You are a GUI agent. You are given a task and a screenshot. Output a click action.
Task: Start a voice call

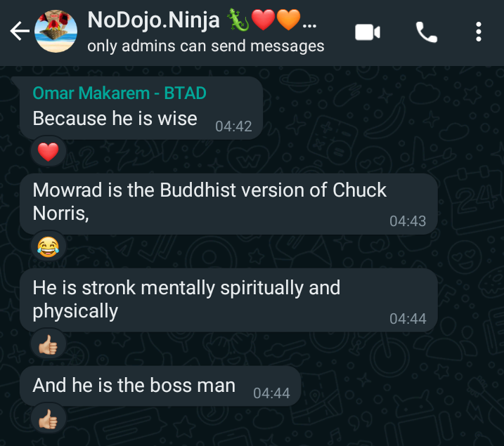pos(427,32)
